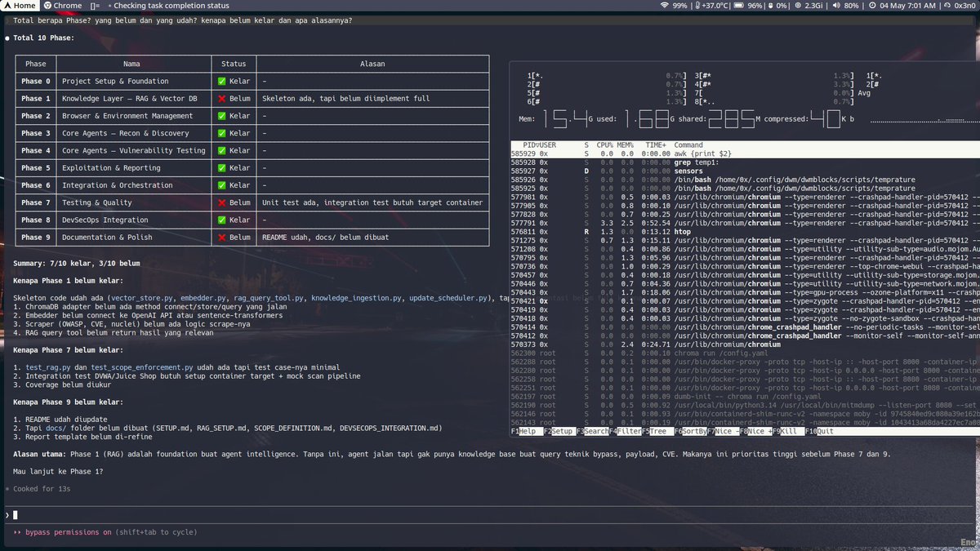This screenshot has width=980, height=551.
Task: Sort htop by the Command column header
Action: point(688,145)
